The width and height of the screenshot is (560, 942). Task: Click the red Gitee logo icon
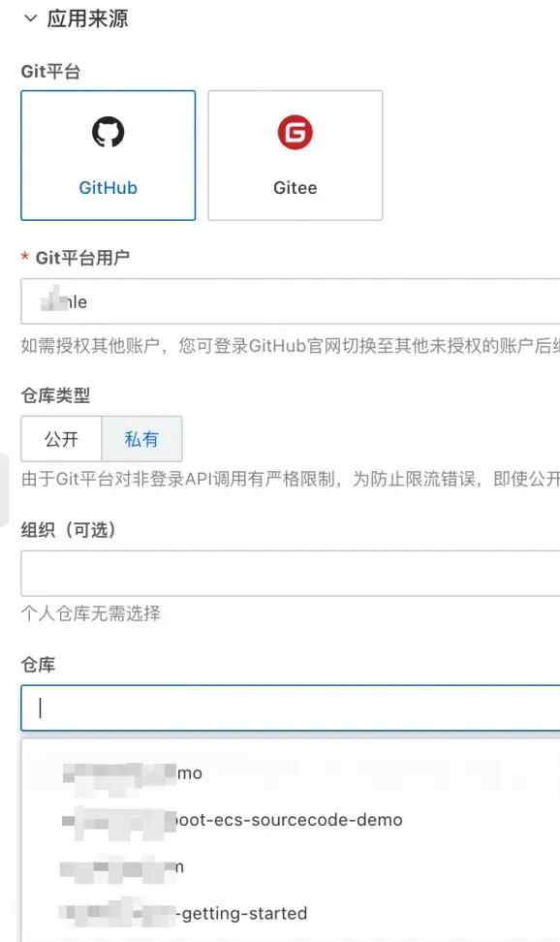tap(296, 132)
